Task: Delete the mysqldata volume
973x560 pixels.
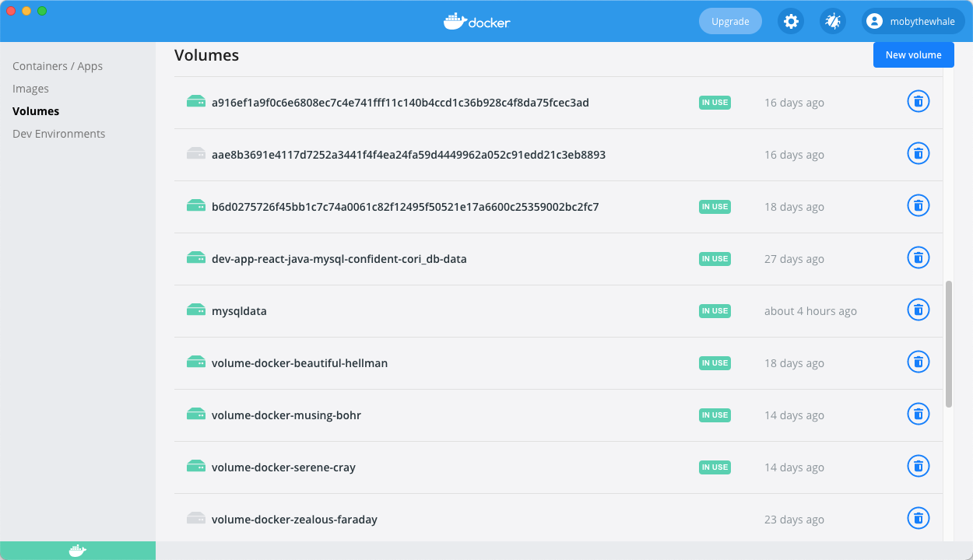Action: coord(919,310)
